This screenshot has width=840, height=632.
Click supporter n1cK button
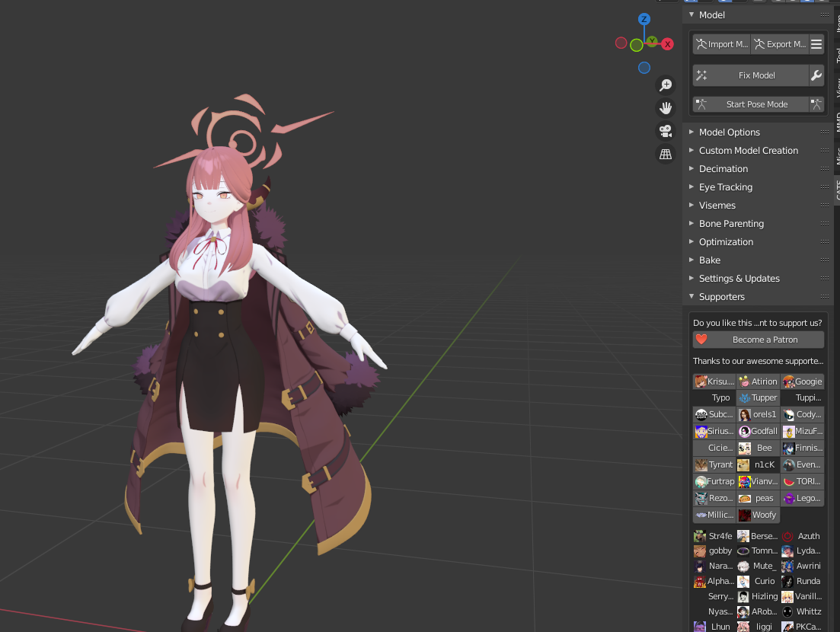[x=758, y=464]
